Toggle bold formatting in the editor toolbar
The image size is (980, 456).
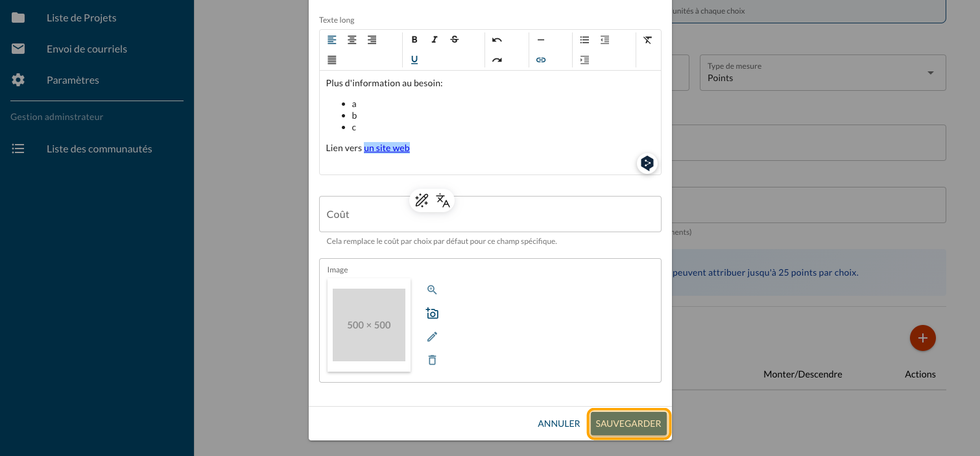point(414,40)
